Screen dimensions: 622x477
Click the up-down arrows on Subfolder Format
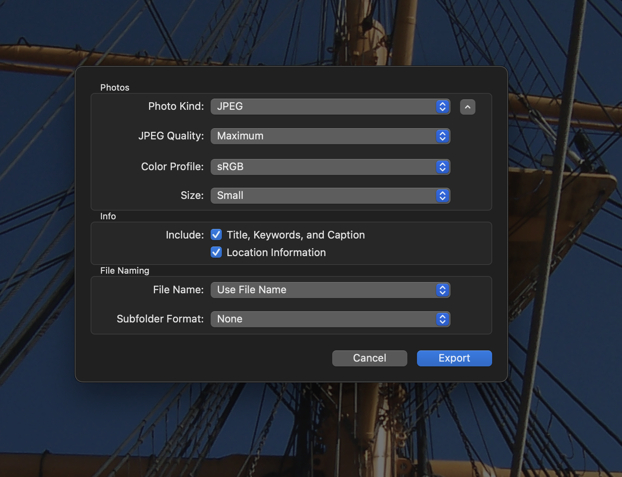coord(442,319)
